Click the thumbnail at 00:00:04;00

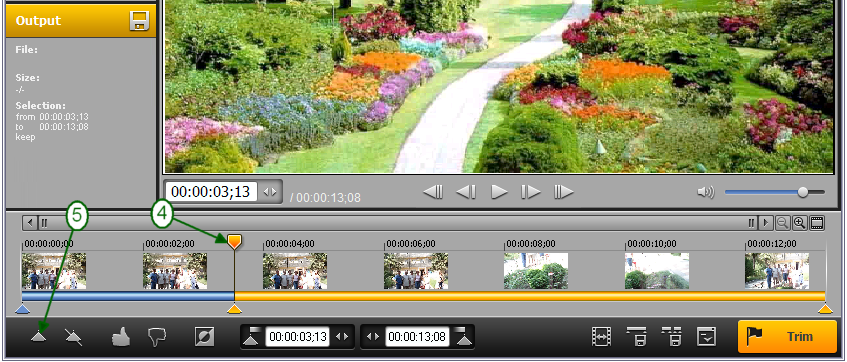(x=295, y=271)
